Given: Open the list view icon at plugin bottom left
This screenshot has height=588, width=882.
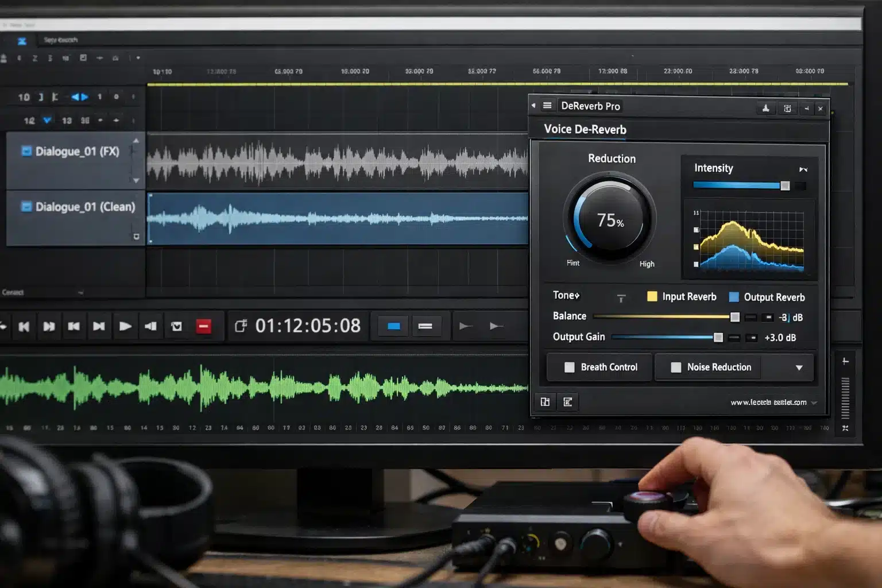Looking at the screenshot, I should (x=568, y=402).
